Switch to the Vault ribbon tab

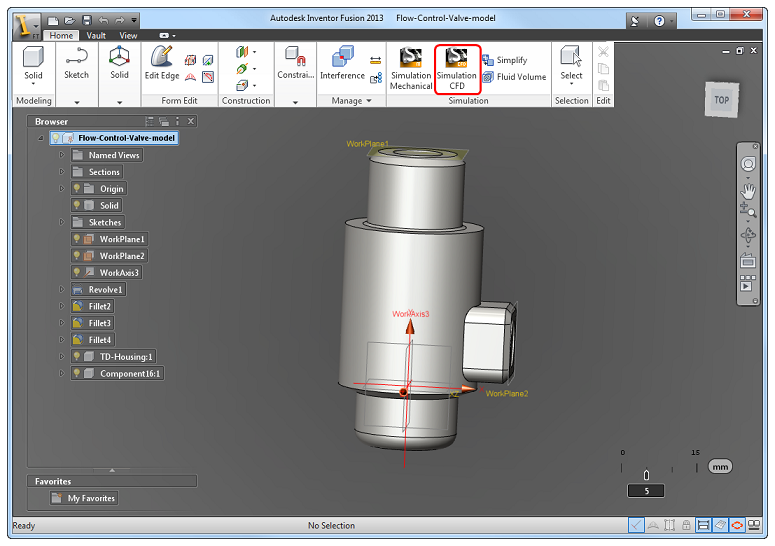tap(96, 36)
